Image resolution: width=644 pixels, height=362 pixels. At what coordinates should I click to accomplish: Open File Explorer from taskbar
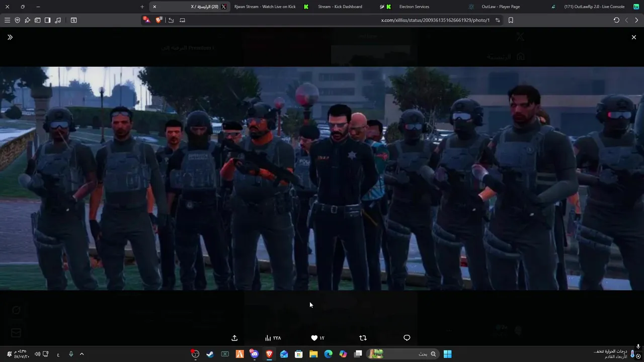click(313, 354)
